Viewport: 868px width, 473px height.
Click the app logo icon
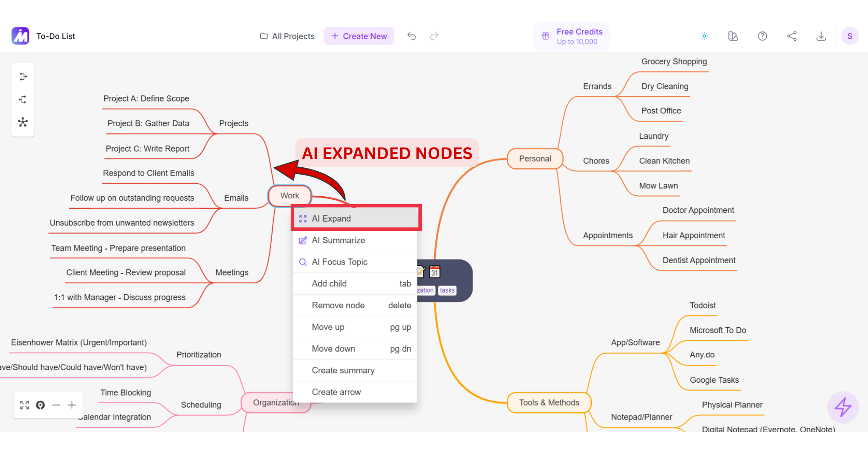click(x=20, y=36)
